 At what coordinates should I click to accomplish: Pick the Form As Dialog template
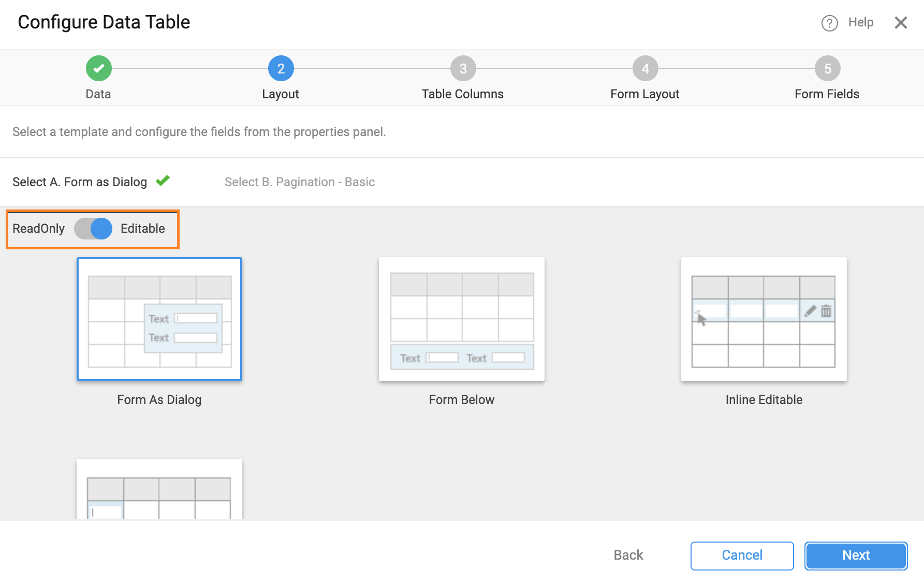click(x=159, y=319)
